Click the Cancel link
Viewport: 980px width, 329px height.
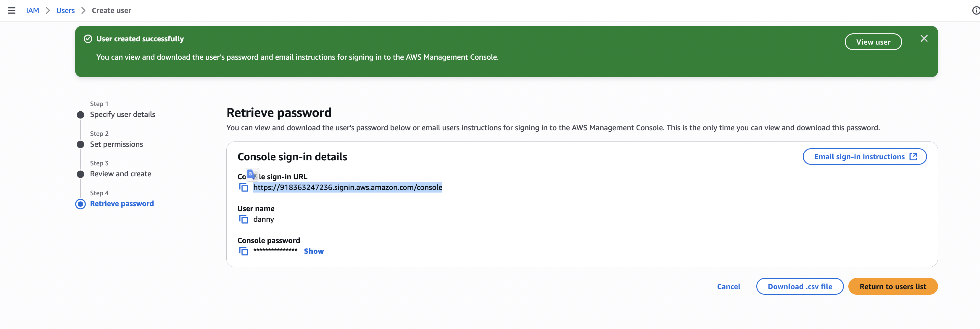coord(728,286)
